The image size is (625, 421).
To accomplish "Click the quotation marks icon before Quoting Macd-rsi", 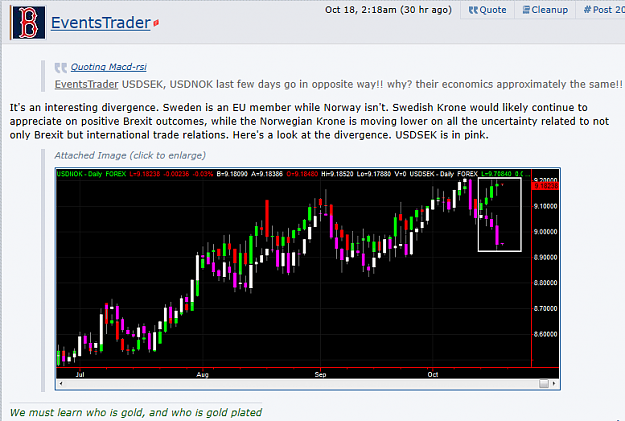I will [61, 67].
